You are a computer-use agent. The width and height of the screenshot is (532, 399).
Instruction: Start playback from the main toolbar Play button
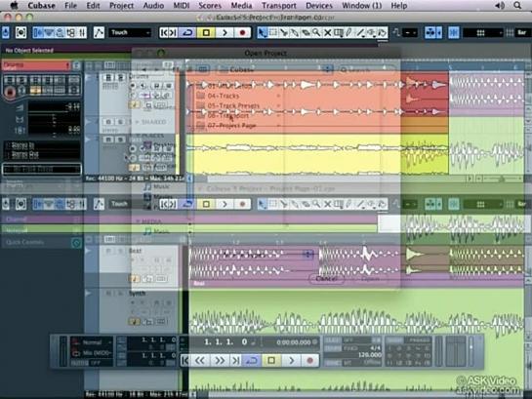coord(225,32)
